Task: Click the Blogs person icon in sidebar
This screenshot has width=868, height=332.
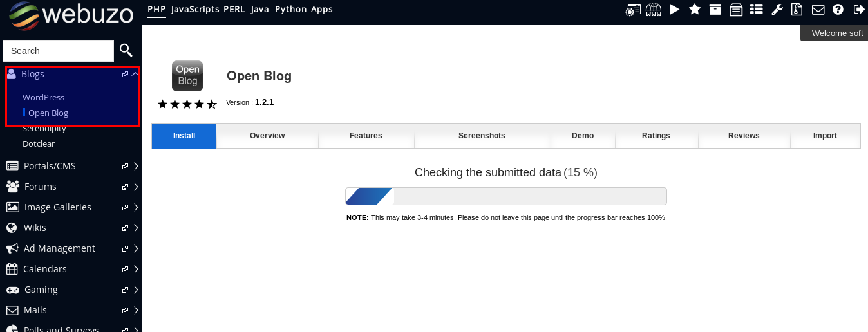Action: click(x=12, y=74)
